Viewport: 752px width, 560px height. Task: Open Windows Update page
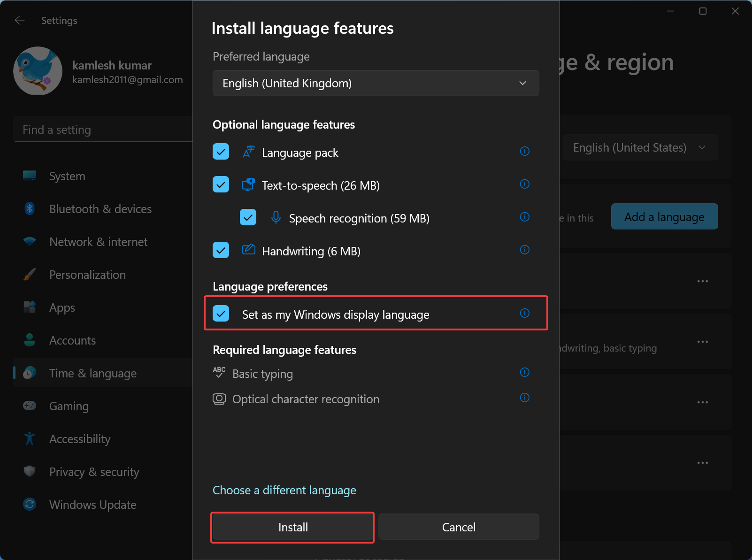click(103, 505)
